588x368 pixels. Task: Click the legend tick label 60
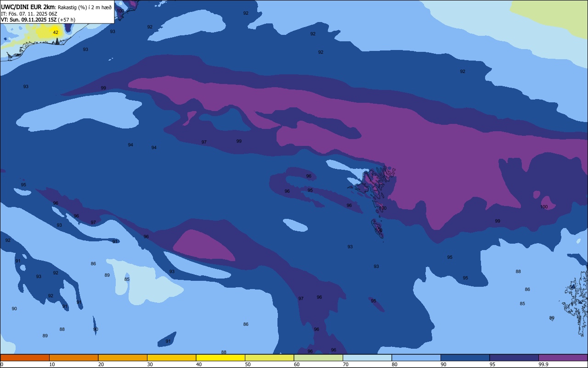(x=297, y=364)
